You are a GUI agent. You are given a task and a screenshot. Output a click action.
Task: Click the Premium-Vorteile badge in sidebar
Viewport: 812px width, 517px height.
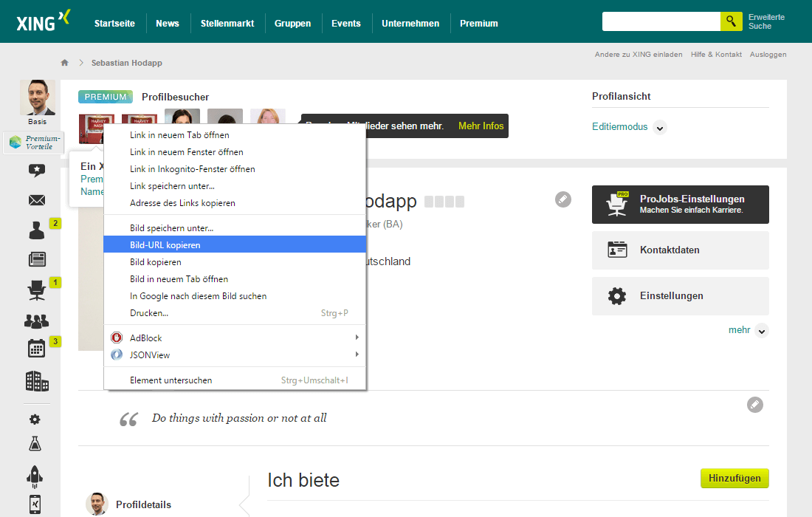pos(34,143)
